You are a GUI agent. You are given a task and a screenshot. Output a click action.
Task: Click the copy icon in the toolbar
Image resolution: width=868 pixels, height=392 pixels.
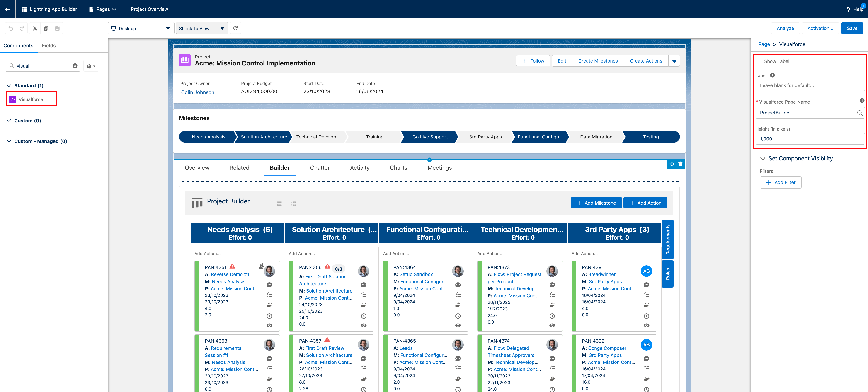tap(46, 28)
